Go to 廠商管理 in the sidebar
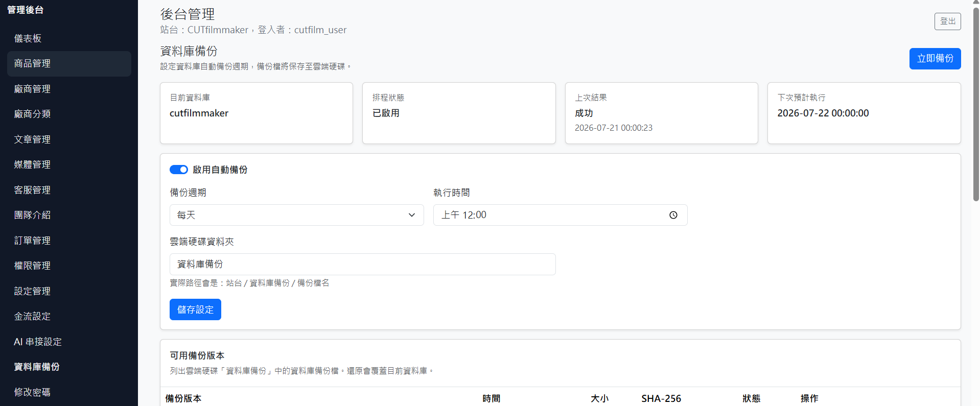 point(69,89)
